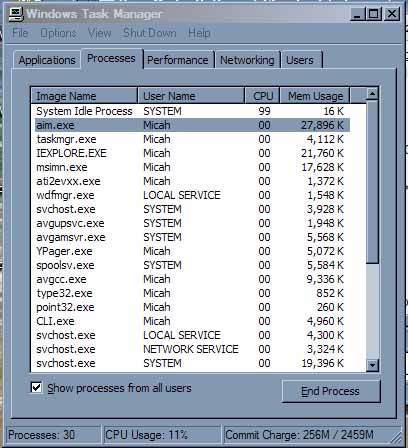Select the avgamsvr.exe process
Screen dimensions: 408x448
[191, 237]
